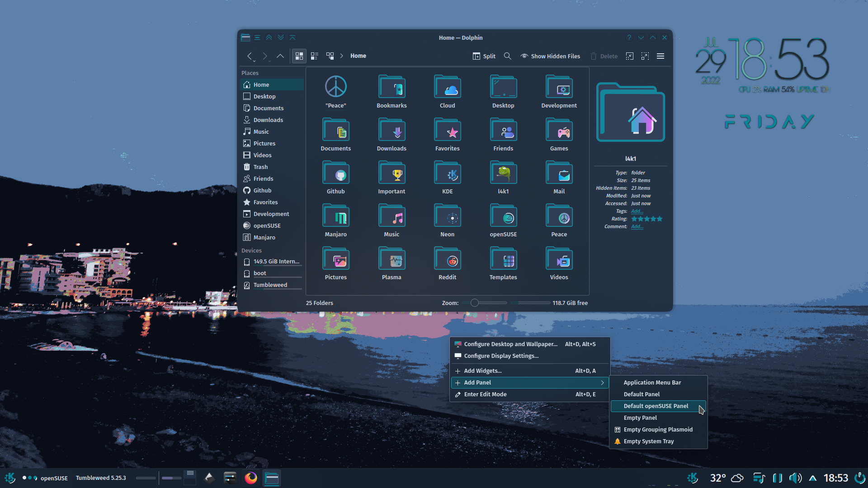Click the Dolphin task in the taskbar
Viewport: 868px width, 488px height.
coord(272,478)
